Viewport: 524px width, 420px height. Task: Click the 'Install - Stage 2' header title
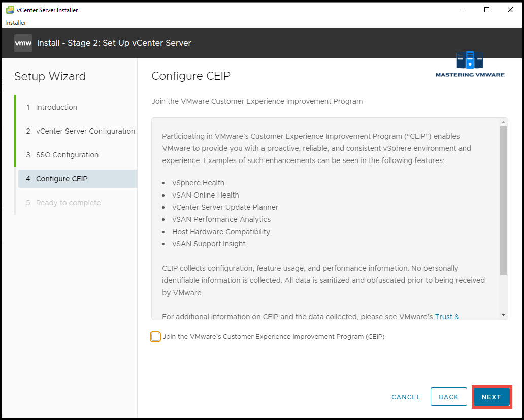pyautogui.click(x=114, y=43)
